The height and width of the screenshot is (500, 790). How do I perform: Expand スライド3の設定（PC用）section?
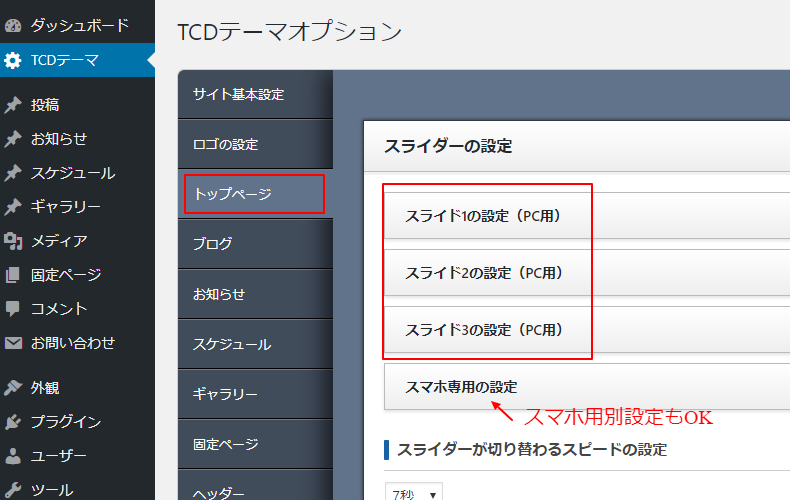587,330
